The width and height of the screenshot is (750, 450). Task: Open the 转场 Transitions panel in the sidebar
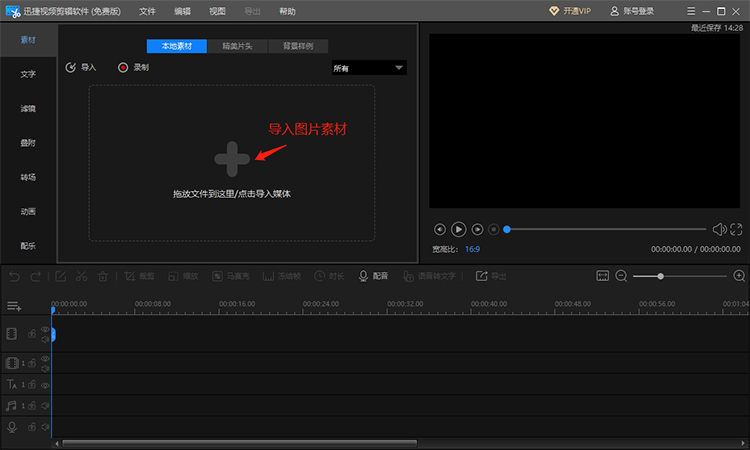[x=28, y=177]
